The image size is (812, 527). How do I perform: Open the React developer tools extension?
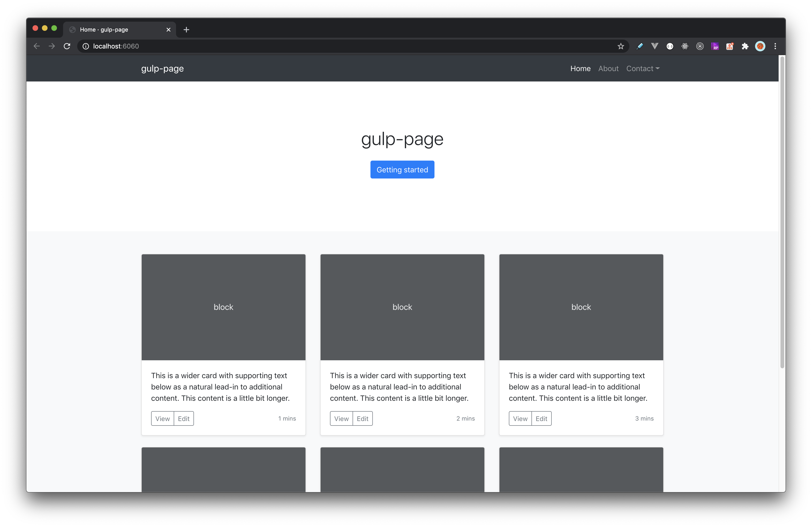tap(685, 46)
